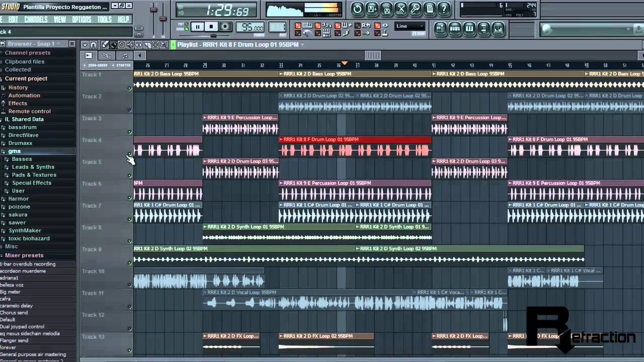Click the tempo display field 95.000
This screenshot has width=644, height=362.
[251, 28]
